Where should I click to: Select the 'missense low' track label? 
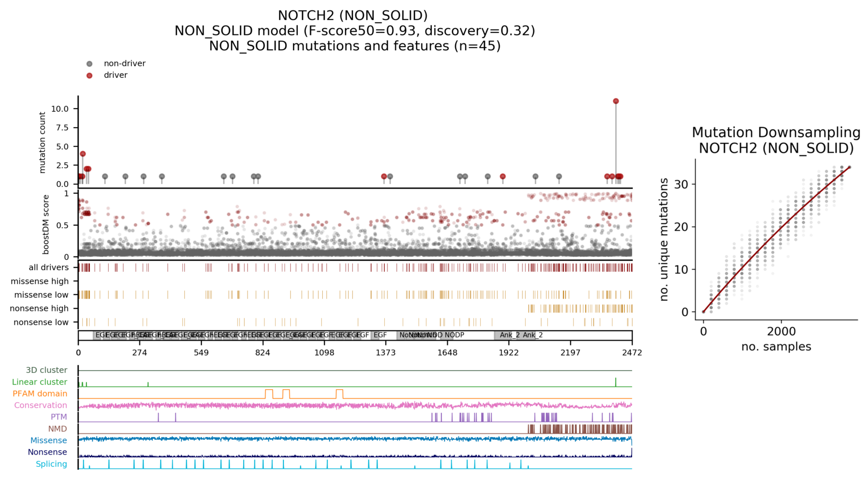[41, 295]
